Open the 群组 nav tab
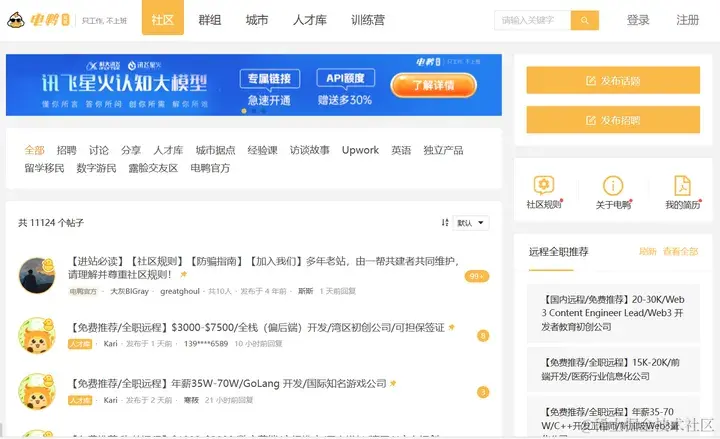720x439 pixels. (210, 20)
